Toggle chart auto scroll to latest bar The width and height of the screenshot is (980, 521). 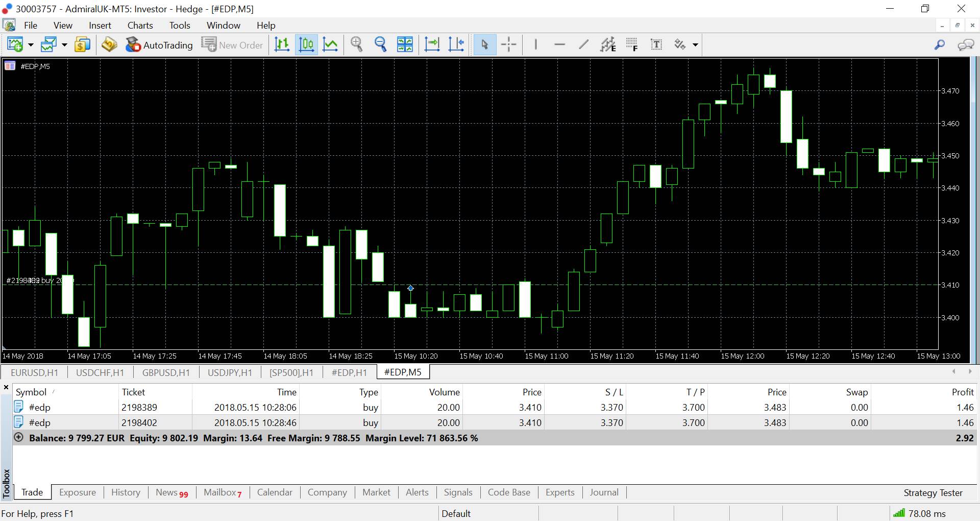coord(432,45)
